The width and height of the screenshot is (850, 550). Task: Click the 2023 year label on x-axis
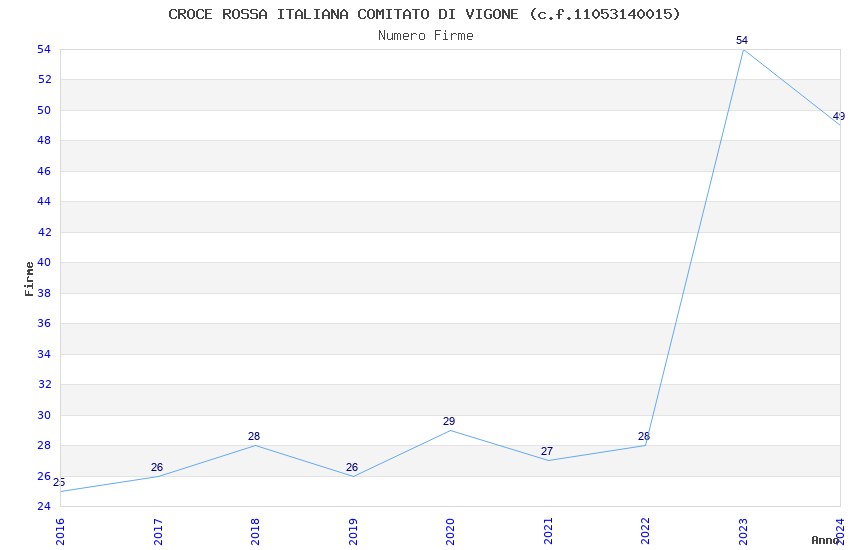pos(743,531)
